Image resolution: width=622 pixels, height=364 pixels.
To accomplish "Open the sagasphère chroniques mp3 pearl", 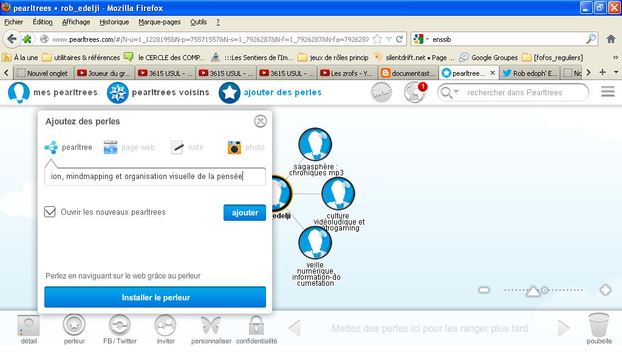I will tap(315, 144).
